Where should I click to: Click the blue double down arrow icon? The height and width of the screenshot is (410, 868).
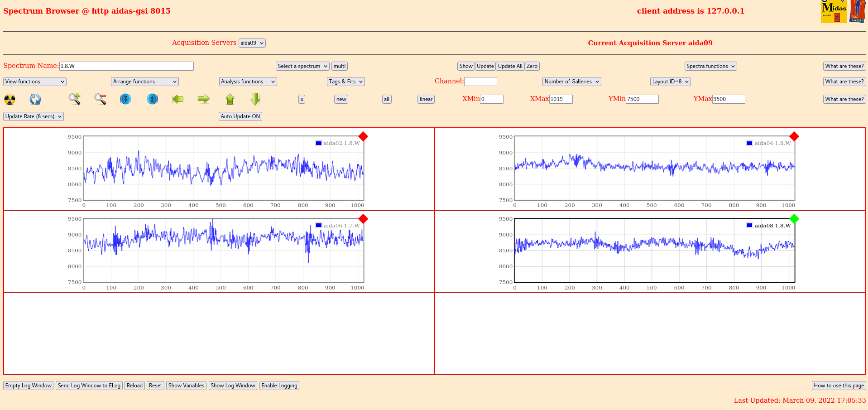coord(125,99)
